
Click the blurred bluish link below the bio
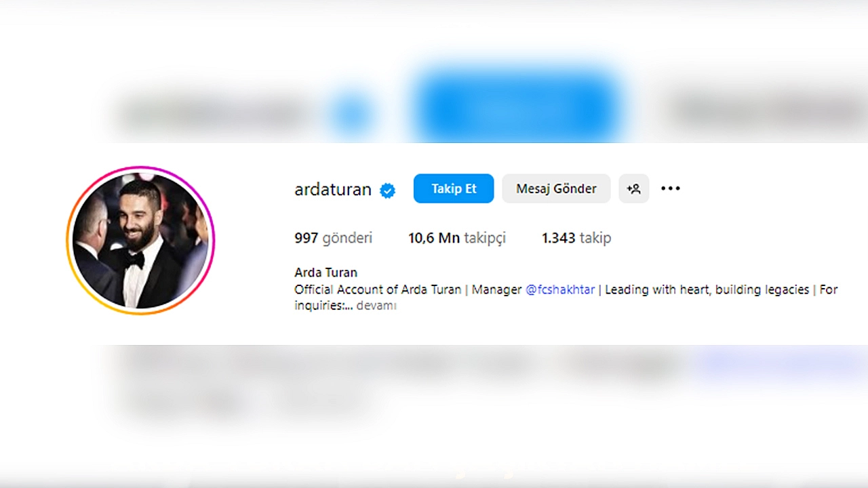point(780,363)
